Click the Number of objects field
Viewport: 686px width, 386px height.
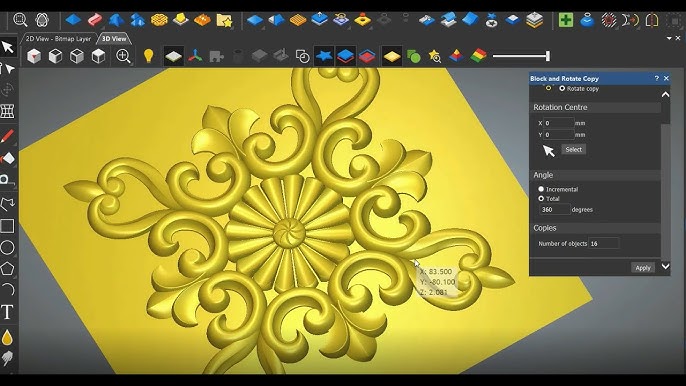604,243
